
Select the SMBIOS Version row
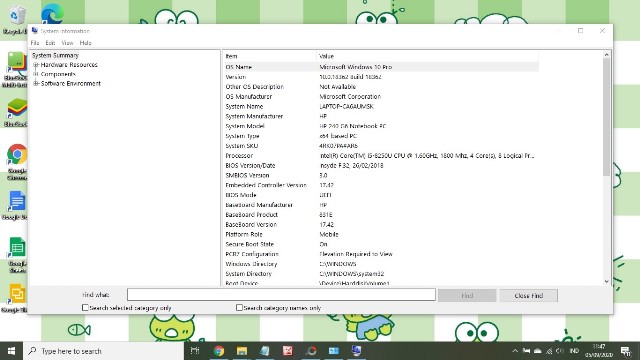(x=381, y=175)
